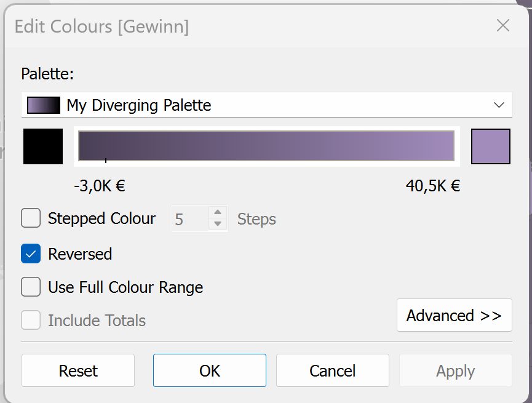
Task: Expand the Advanced >> options
Action: 454,315
